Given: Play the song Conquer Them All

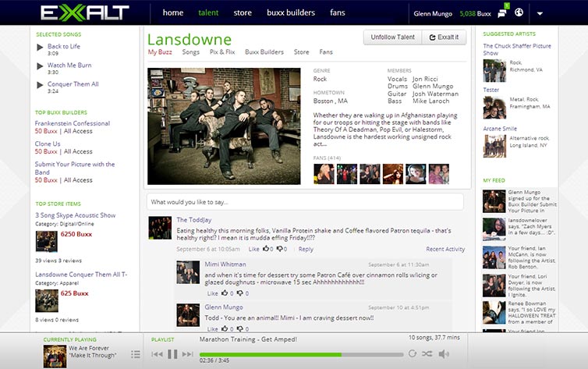Looking at the screenshot, I should point(40,84).
